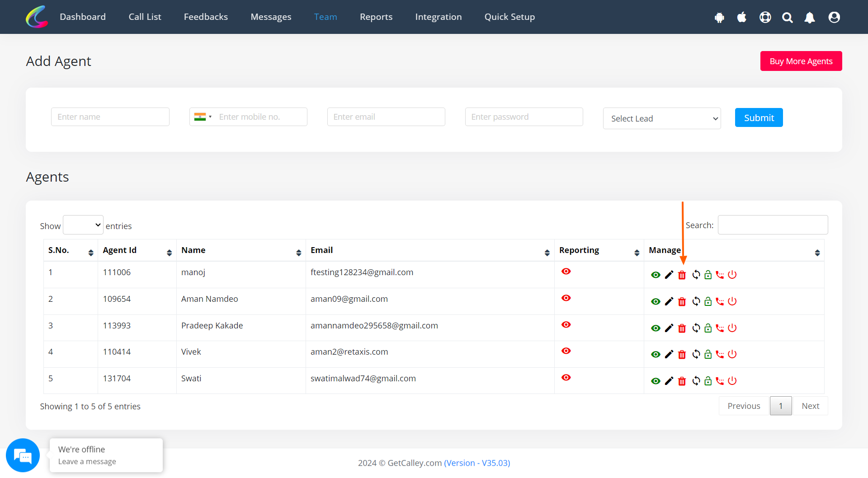868x478 pixels.
Task: Open the Team menu
Action: (325, 17)
